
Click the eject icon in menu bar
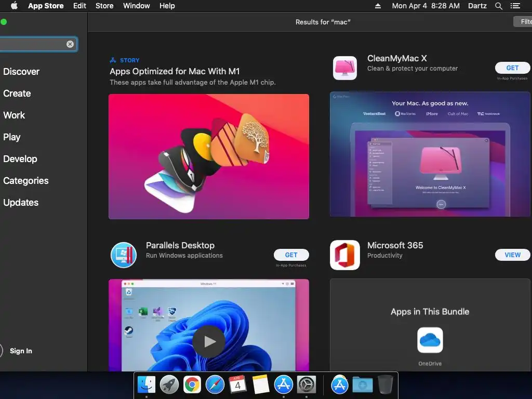click(x=378, y=6)
